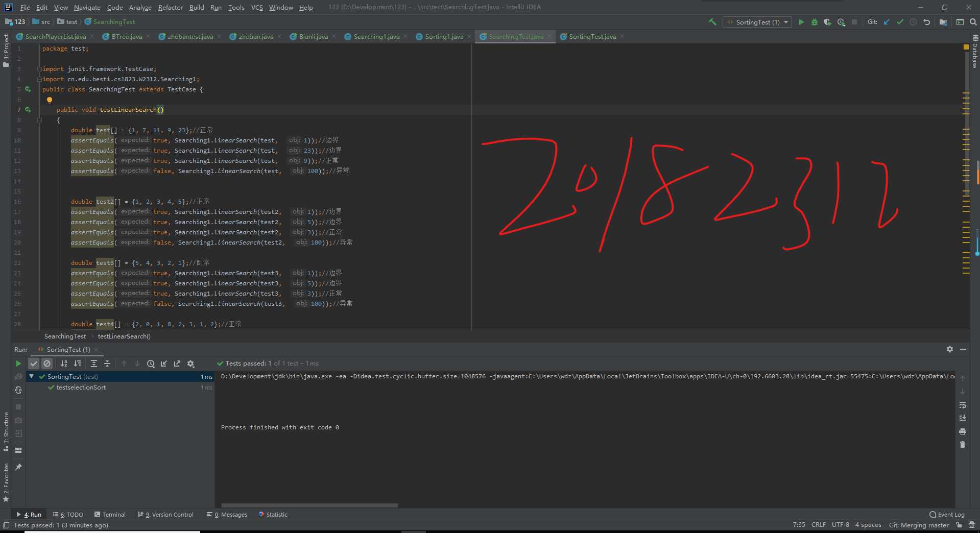Viewport: 980px width, 533px height.
Task: Collapse testLinearSearch method fold marker
Action: click(39, 120)
